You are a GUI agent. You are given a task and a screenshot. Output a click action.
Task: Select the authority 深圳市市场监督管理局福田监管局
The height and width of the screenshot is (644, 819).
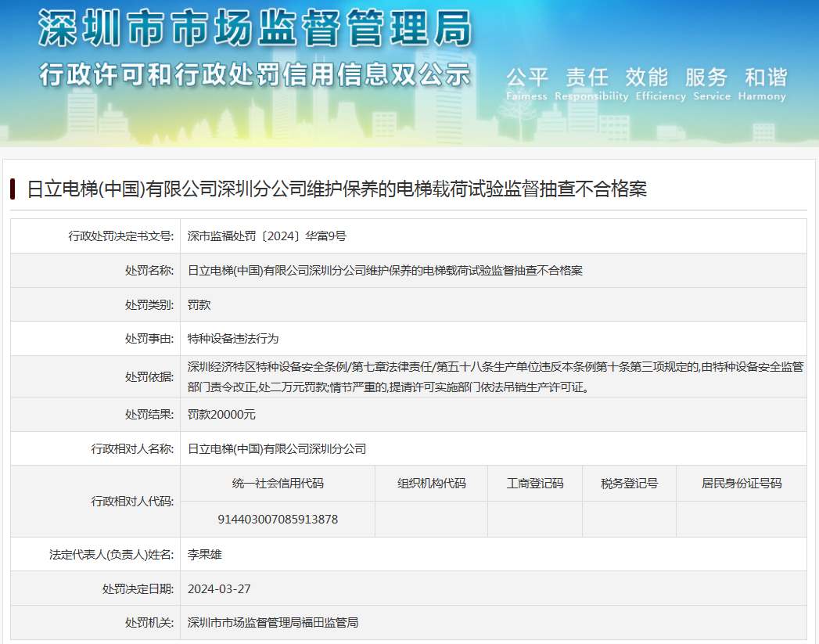tap(273, 623)
